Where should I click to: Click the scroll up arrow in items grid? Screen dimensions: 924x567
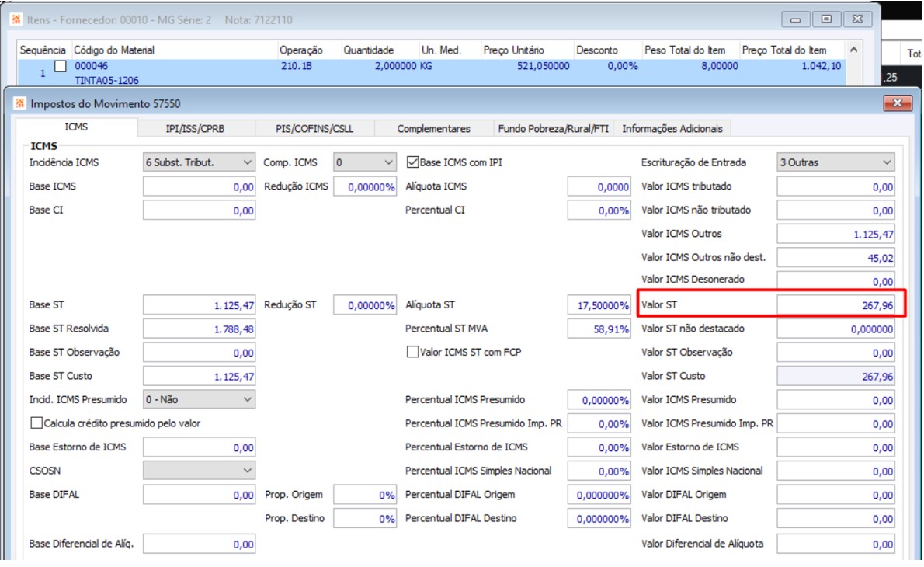point(853,50)
